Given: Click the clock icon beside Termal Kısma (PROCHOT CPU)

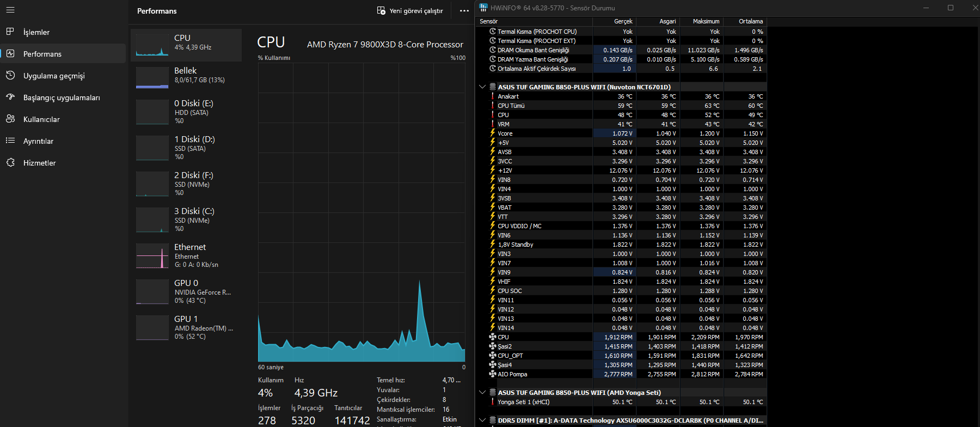Looking at the screenshot, I should click(x=493, y=32).
